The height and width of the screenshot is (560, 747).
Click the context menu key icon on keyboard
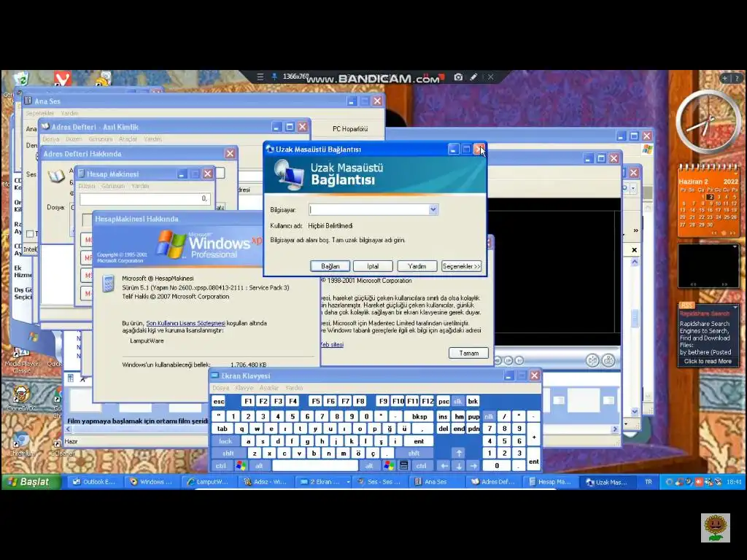[x=403, y=466]
